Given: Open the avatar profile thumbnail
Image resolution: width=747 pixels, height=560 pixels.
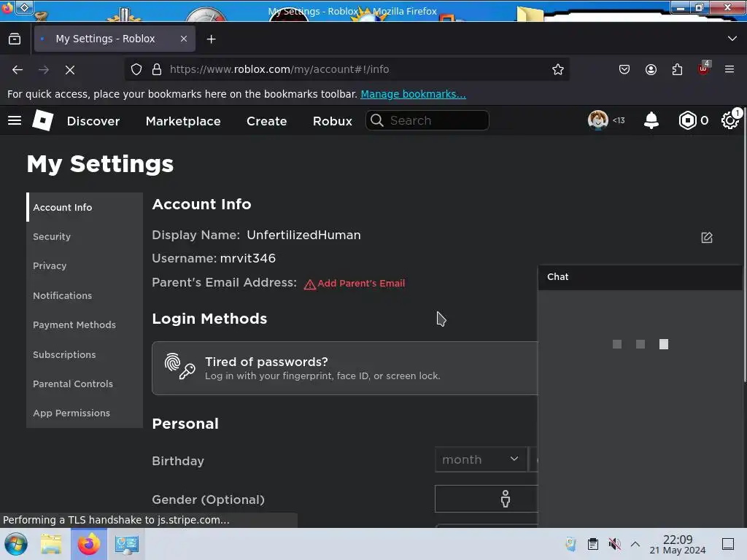Looking at the screenshot, I should pos(598,120).
